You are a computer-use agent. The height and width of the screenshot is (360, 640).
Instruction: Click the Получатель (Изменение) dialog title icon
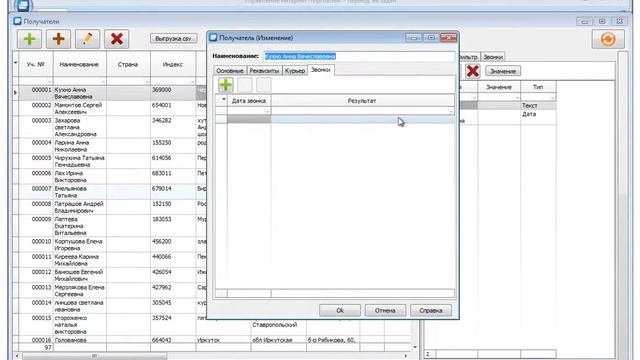tap(213, 38)
